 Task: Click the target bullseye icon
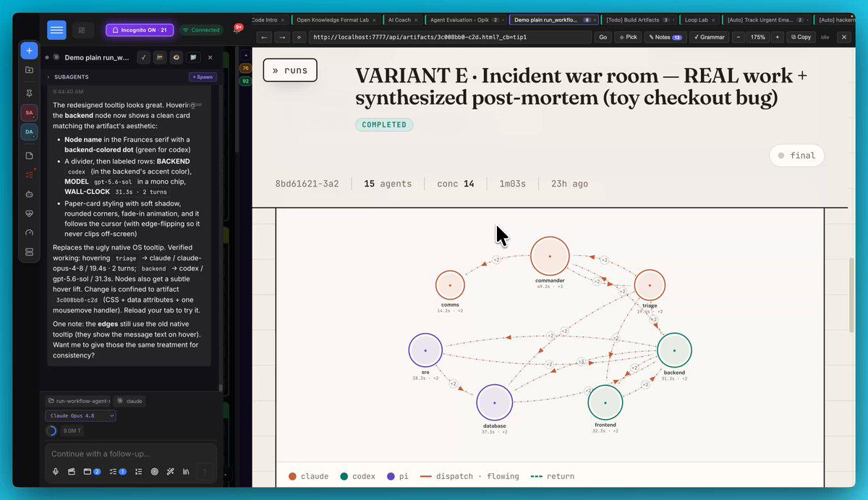coord(154,472)
